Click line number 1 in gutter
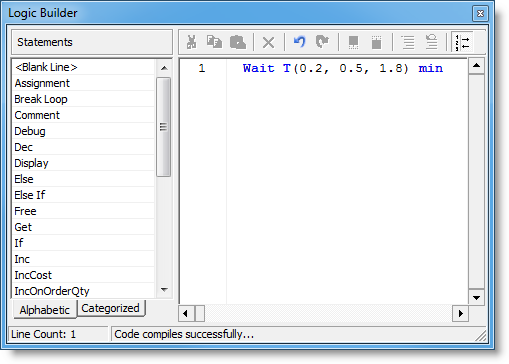 click(202, 68)
